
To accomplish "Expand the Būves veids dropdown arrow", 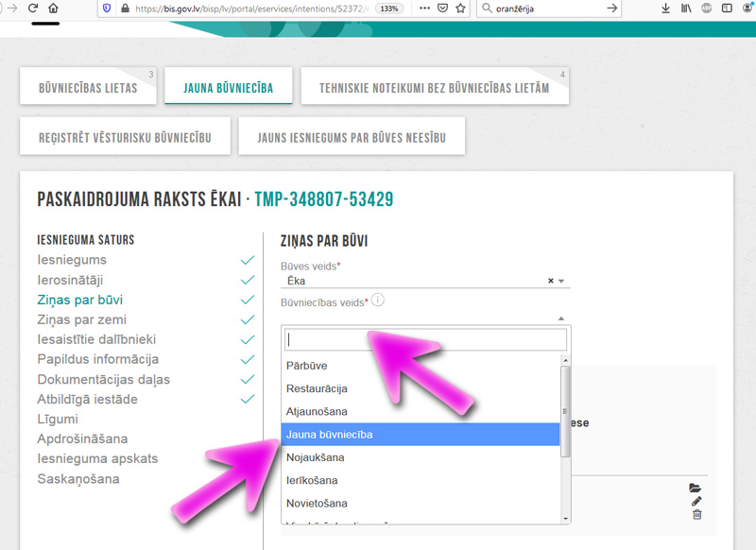I will [561, 281].
